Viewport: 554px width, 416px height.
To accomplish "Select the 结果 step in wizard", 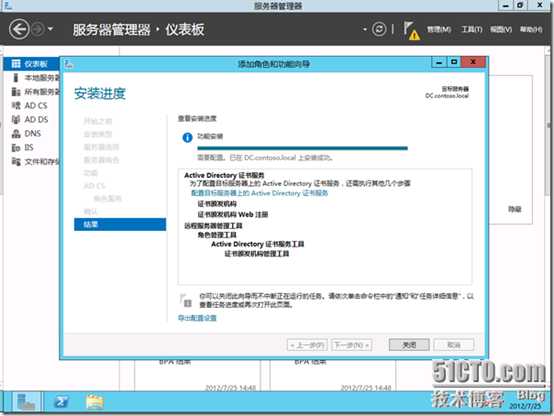I will 120,224.
